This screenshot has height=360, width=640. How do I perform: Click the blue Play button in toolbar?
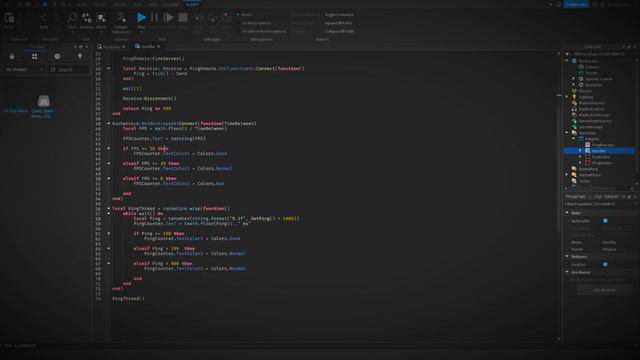[x=141, y=18]
